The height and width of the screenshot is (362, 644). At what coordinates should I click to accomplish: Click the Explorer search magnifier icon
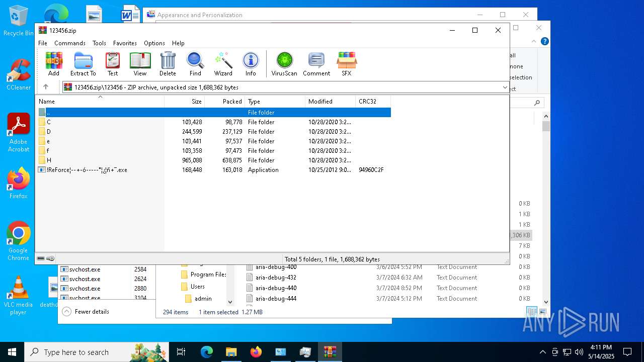coord(537,103)
